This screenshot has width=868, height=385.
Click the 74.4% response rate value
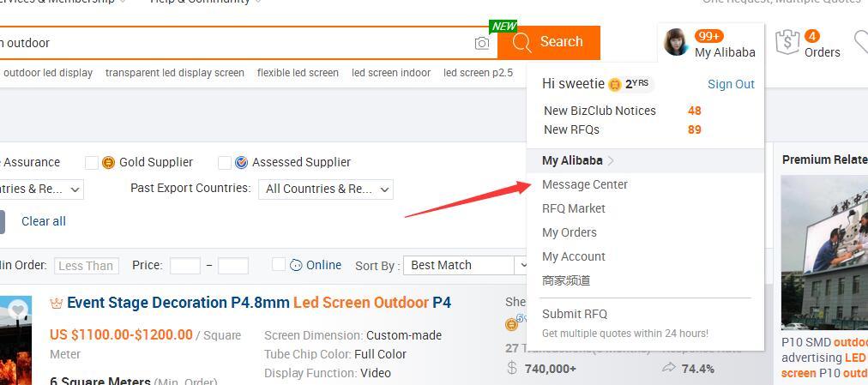(697, 369)
